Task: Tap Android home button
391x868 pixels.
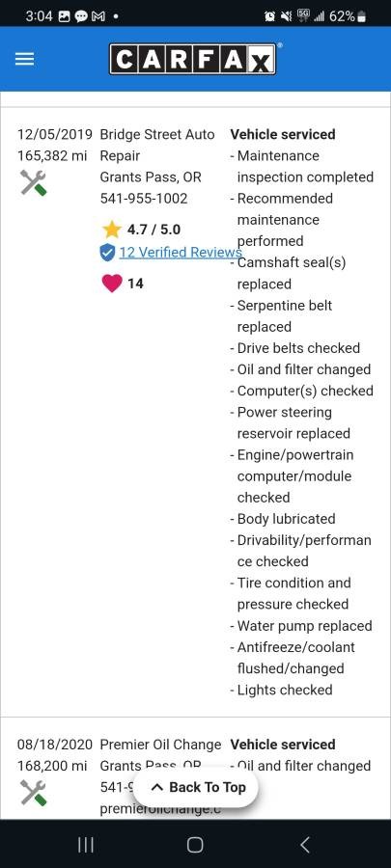Action: pyautogui.click(x=195, y=844)
